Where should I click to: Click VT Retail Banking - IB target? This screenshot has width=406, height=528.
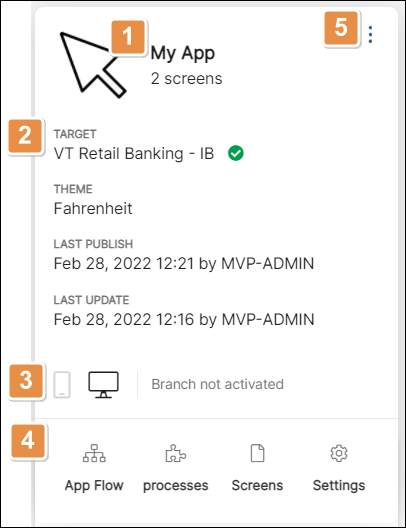[134, 154]
